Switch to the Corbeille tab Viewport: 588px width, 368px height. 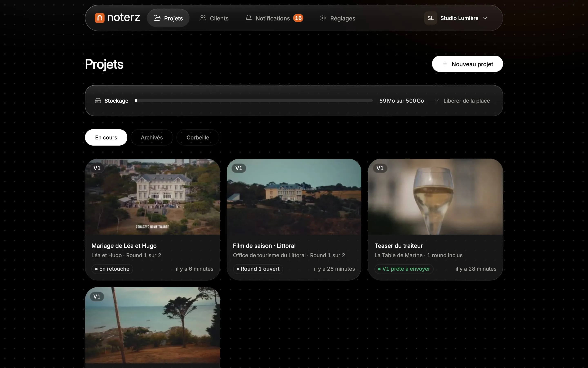coord(198,137)
